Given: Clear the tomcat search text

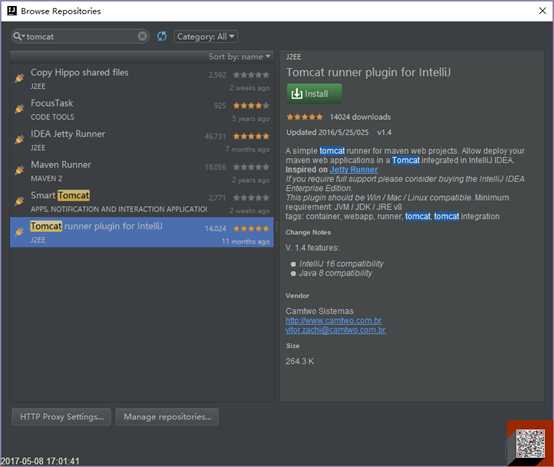Looking at the screenshot, I should (x=142, y=36).
